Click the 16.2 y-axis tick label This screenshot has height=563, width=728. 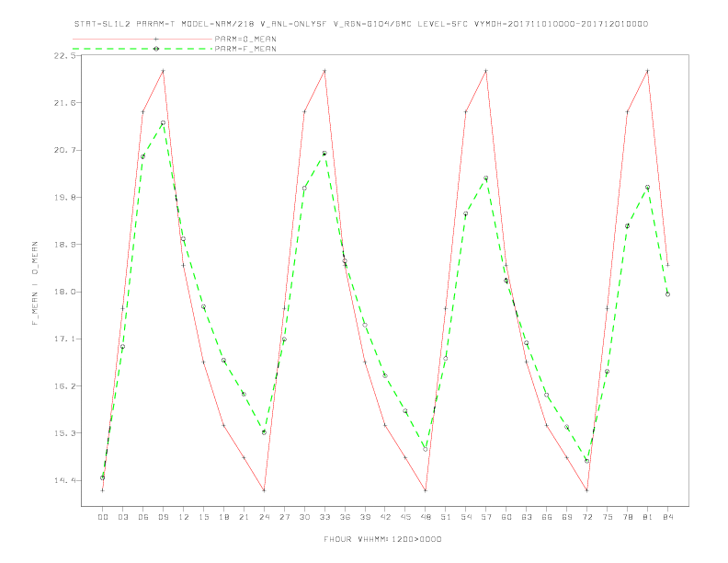pyautogui.click(x=64, y=386)
